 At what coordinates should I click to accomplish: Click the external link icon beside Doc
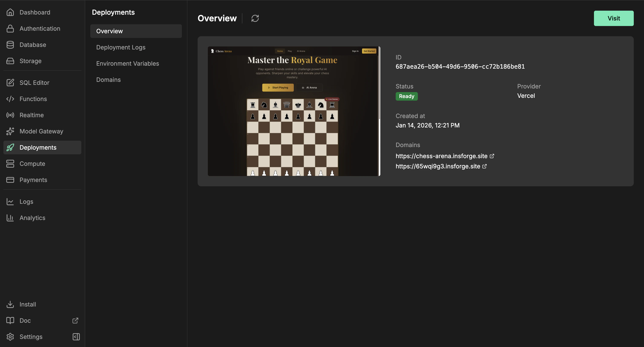coord(75,321)
